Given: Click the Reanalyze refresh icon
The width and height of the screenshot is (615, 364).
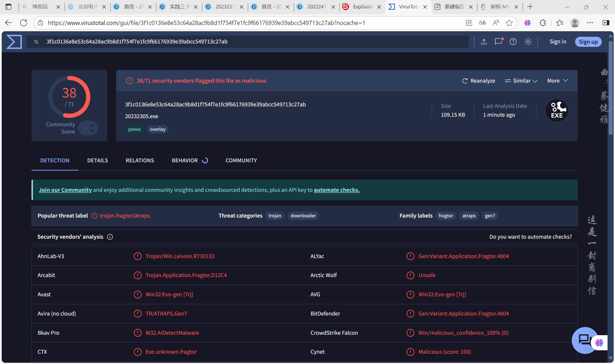Looking at the screenshot, I should pyautogui.click(x=465, y=81).
